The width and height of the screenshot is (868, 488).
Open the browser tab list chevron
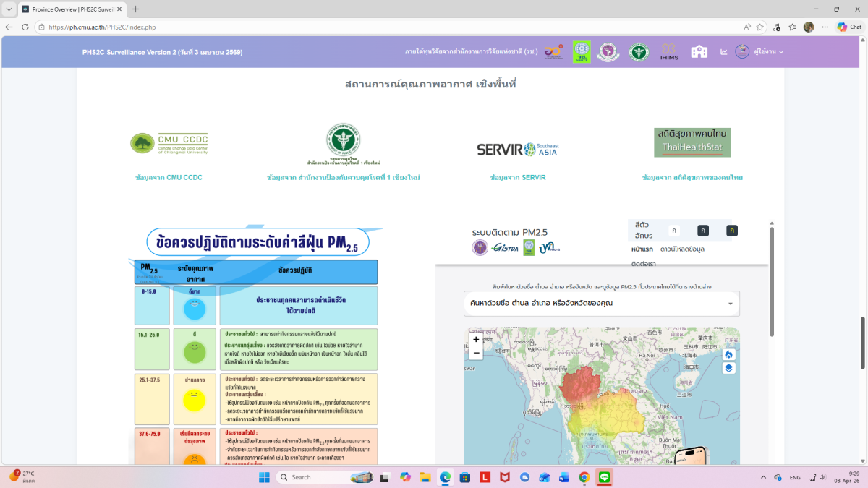pyautogui.click(x=9, y=9)
